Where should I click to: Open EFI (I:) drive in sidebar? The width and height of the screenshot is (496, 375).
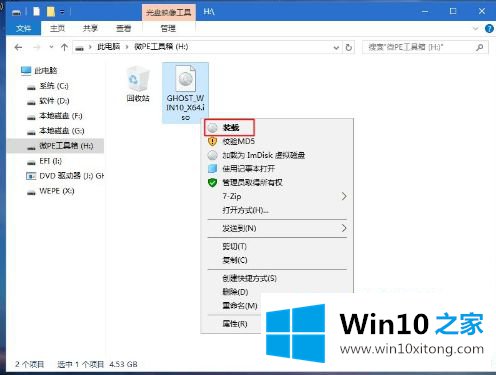[x=50, y=161]
